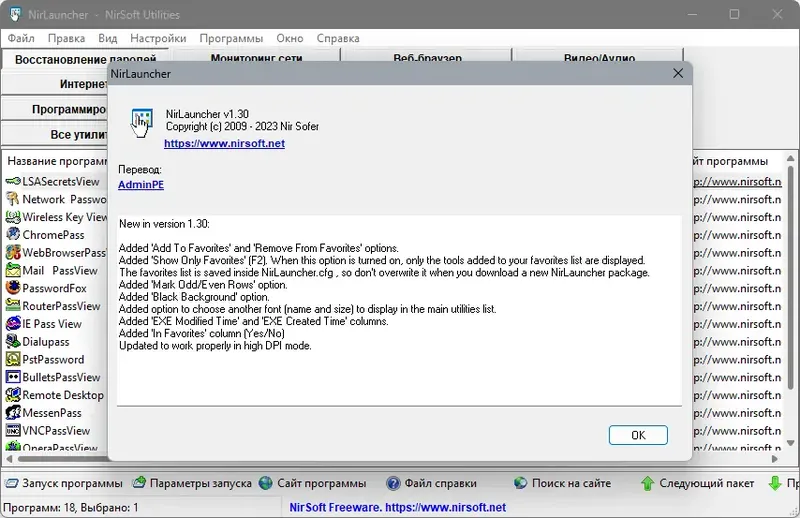The width and height of the screenshot is (800, 518).
Task: Switch to the Интернет tab
Action: click(x=55, y=84)
